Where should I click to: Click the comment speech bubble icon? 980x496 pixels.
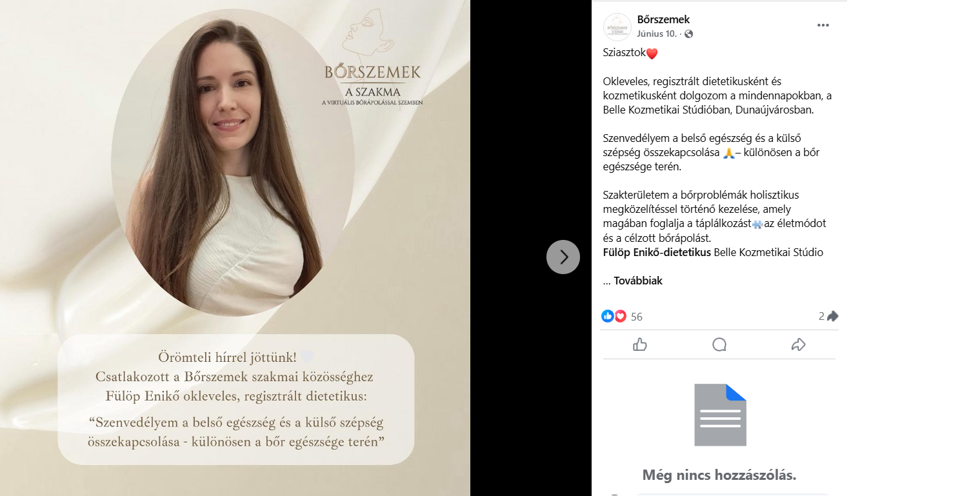(x=719, y=344)
